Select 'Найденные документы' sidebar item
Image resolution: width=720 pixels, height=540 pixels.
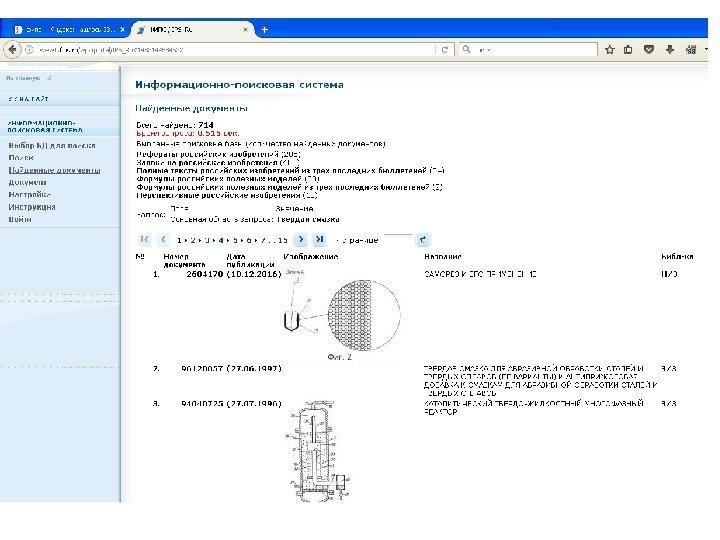click(x=54, y=170)
